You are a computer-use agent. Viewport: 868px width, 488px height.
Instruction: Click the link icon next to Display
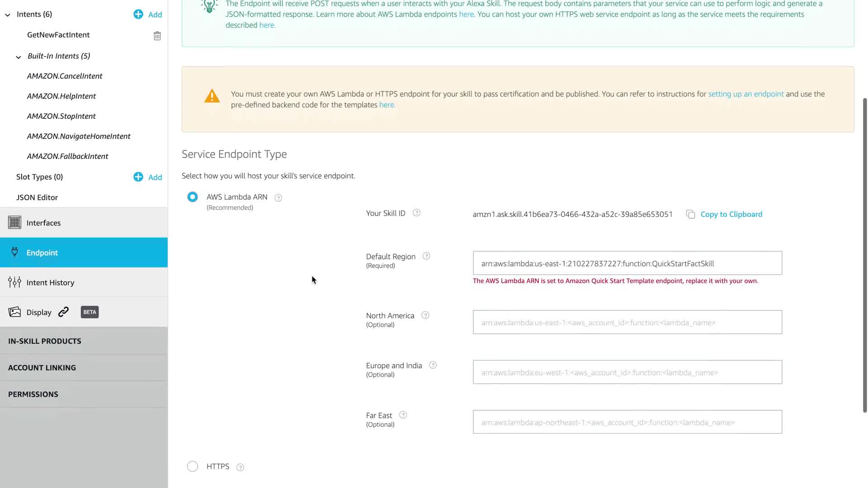tap(64, 312)
